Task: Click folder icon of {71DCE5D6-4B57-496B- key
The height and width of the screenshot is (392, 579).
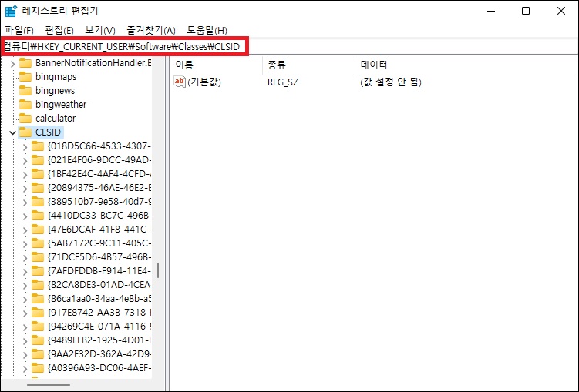Action: pos(37,257)
